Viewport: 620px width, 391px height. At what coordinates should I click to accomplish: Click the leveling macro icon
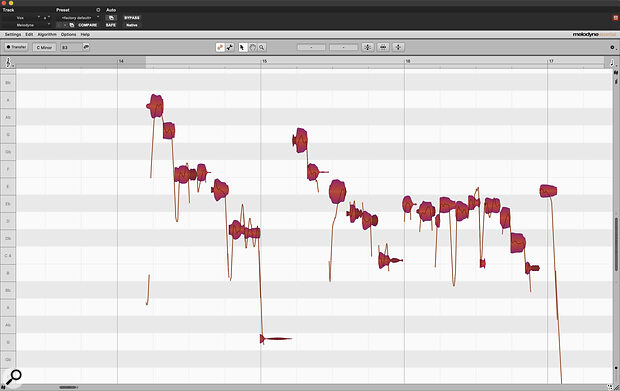398,47
